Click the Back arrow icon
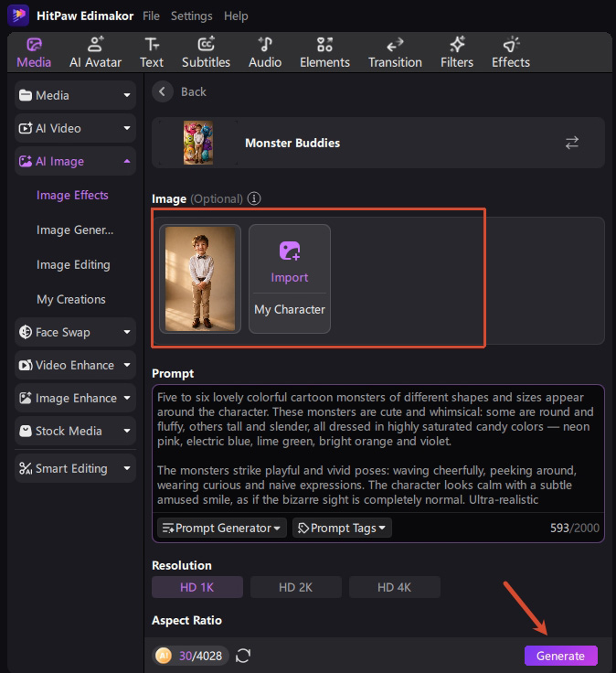The height and width of the screenshot is (673, 616). [163, 91]
